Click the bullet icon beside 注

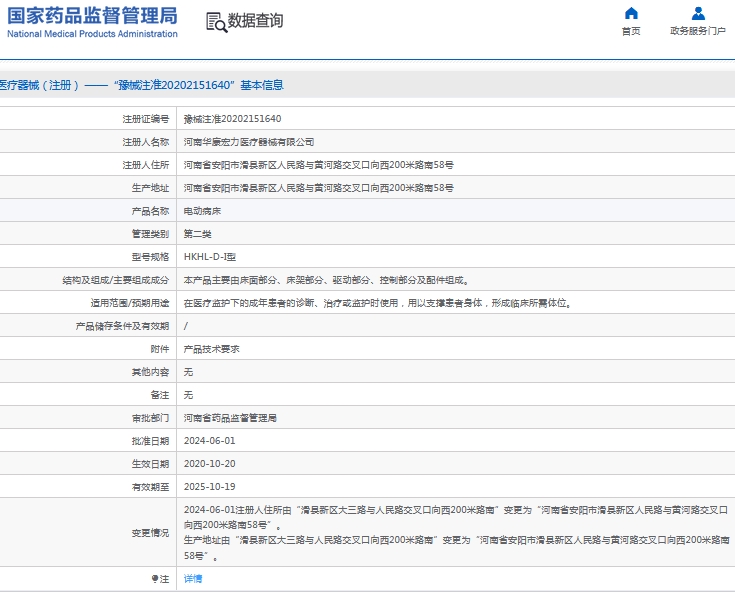[x=155, y=579]
